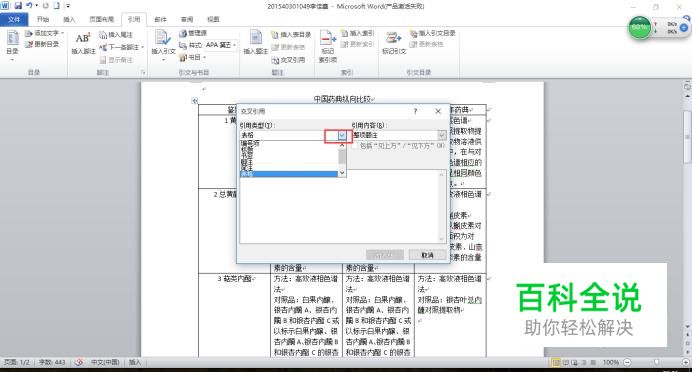The height and width of the screenshot is (372, 692).
Task: Select 编号项 in the reference type list
Action: coord(250,143)
